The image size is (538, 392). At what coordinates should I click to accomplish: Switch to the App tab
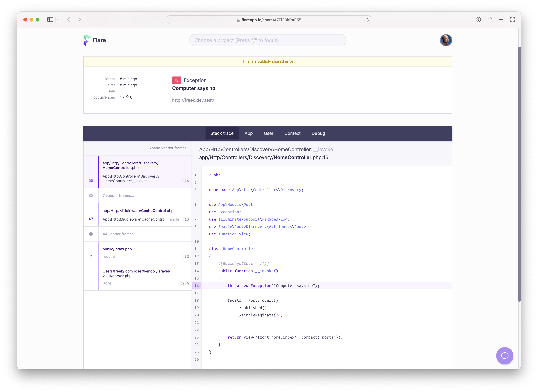[x=249, y=133]
